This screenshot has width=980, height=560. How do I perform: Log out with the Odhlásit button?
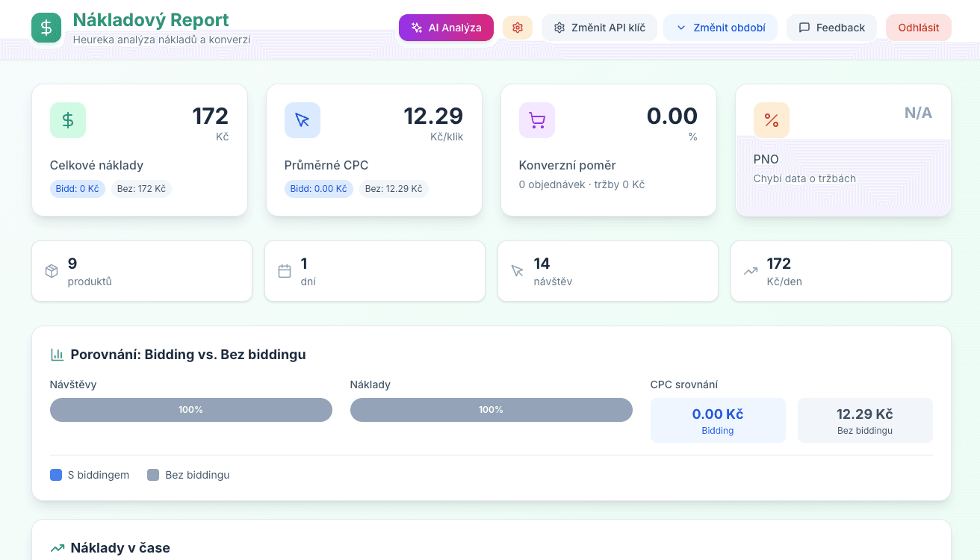(918, 28)
